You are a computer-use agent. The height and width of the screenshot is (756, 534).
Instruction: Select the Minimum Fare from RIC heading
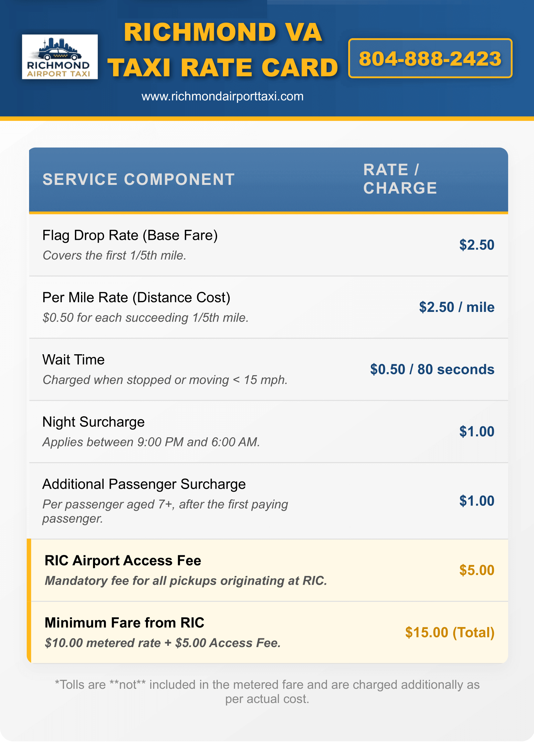pyautogui.click(x=124, y=623)
